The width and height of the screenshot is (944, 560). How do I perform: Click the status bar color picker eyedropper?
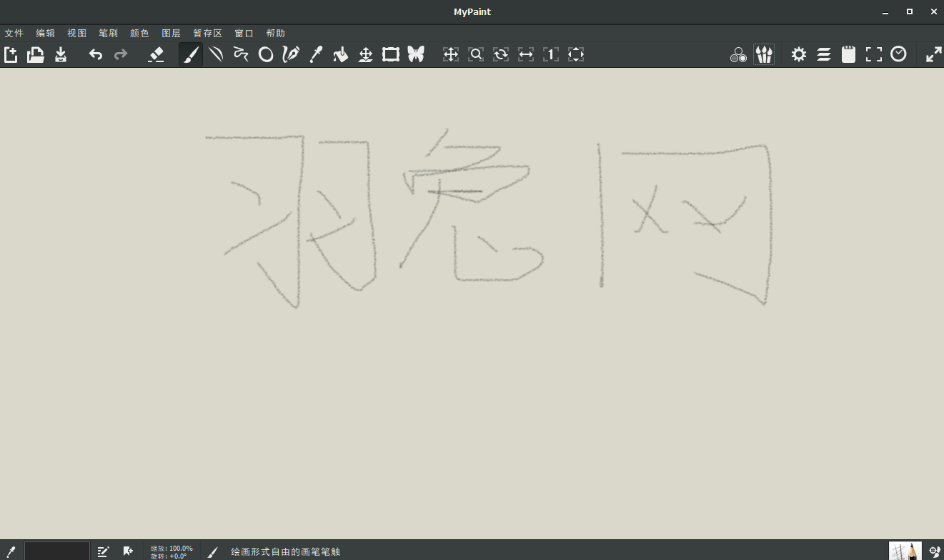coord(11,551)
